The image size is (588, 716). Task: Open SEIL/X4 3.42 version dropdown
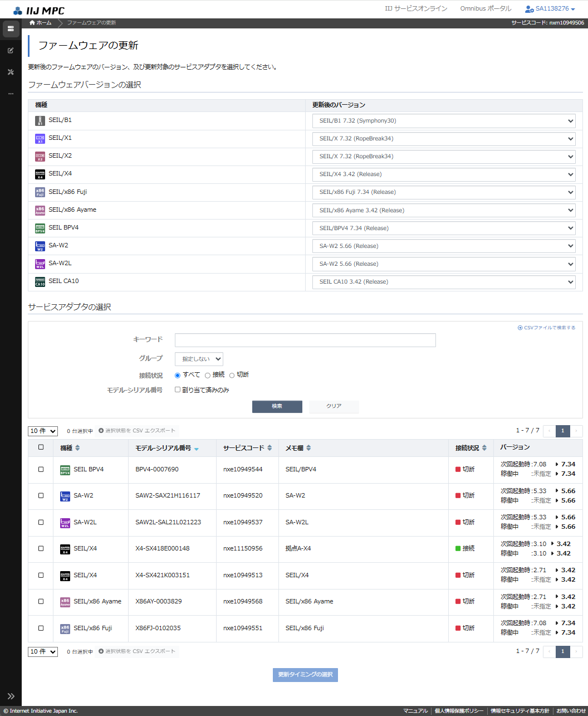[x=444, y=174]
